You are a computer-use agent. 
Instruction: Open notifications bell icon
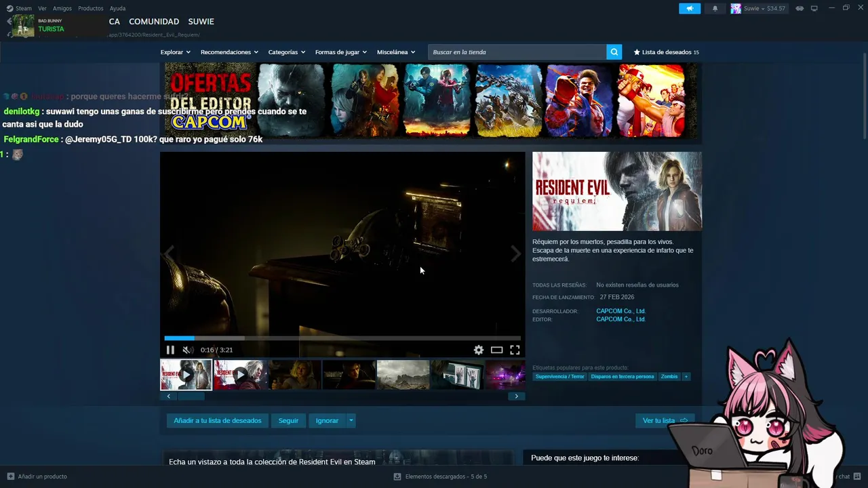[x=715, y=8]
